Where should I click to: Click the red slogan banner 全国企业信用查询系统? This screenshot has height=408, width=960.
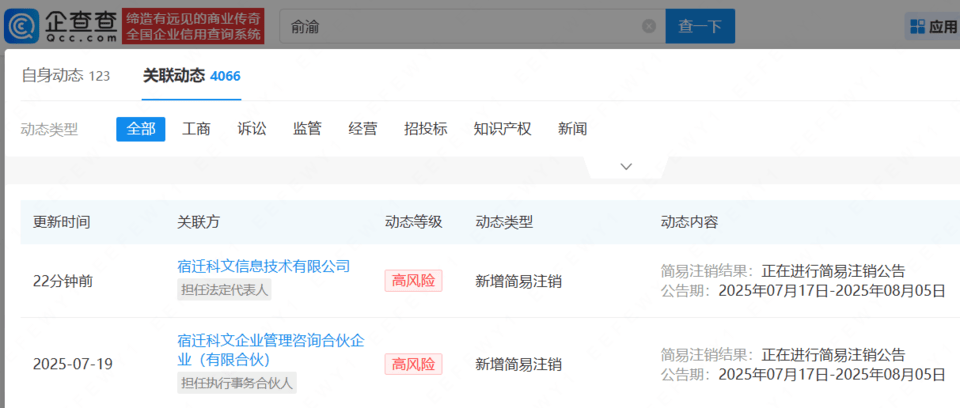[x=193, y=26]
